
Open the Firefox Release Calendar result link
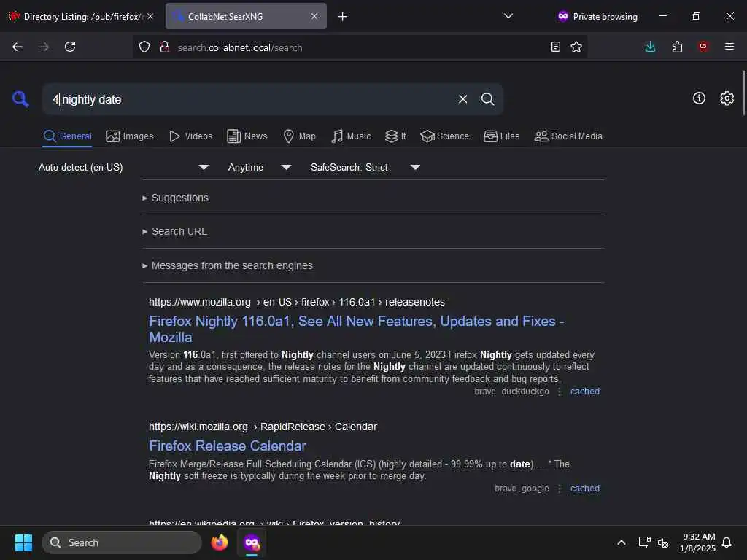[x=228, y=446]
